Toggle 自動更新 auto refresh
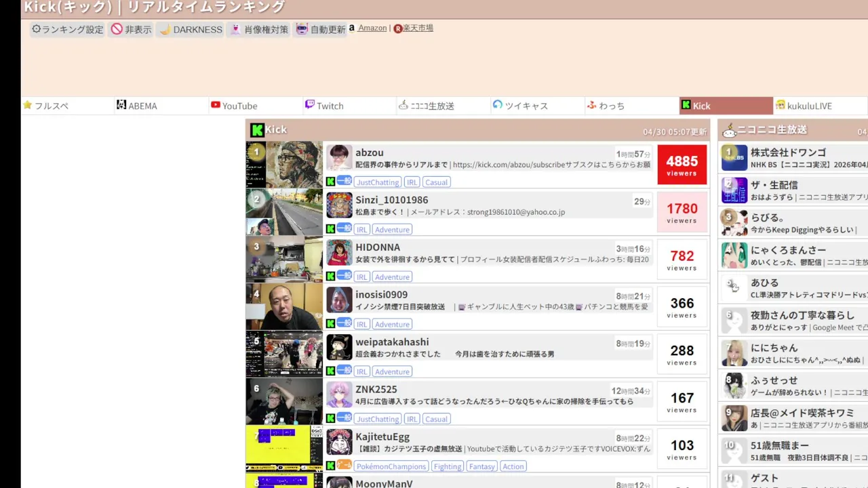 point(321,29)
